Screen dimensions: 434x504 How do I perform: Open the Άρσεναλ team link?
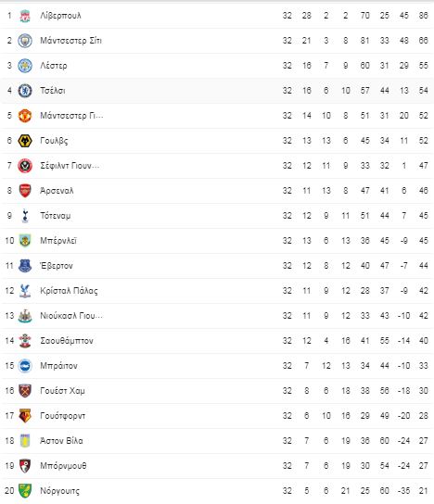pyautogui.click(x=57, y=191)
